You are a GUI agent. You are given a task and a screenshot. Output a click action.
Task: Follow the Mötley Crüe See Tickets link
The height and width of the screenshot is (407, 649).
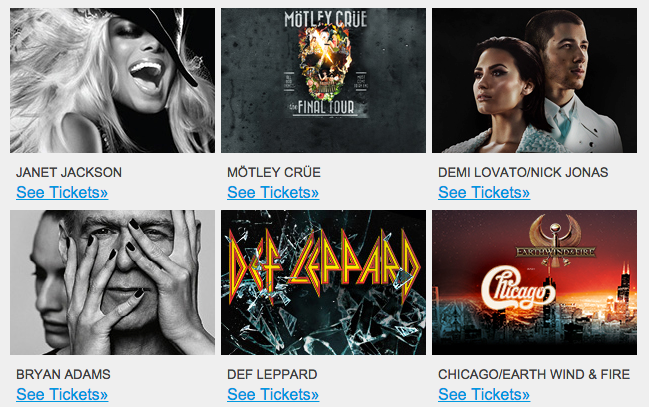pyautogui.click(x=273, y=193)
